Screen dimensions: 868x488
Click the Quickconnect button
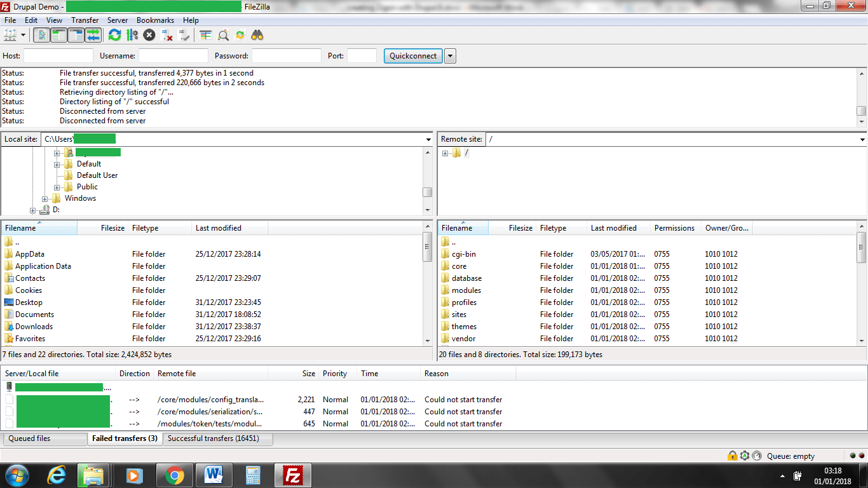coord(413,56)
